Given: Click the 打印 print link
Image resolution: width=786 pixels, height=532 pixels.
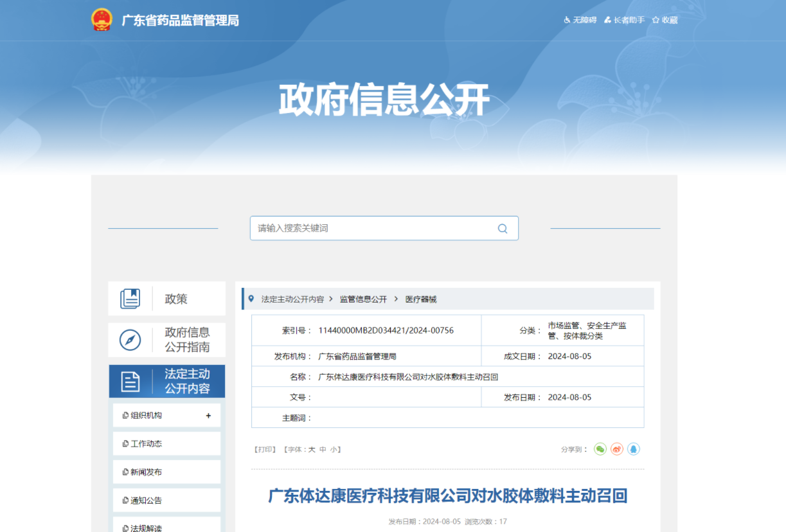Looking at the screenshot, I should 265,450.
